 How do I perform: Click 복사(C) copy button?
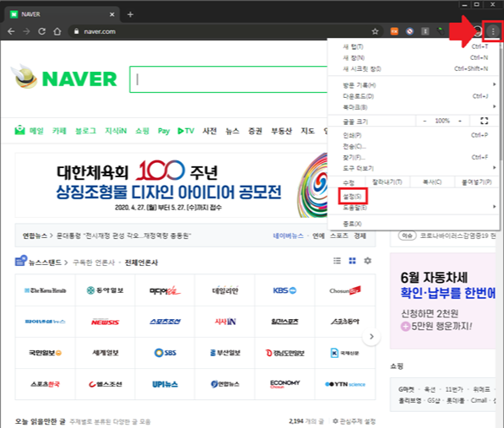tap(432, 182)
